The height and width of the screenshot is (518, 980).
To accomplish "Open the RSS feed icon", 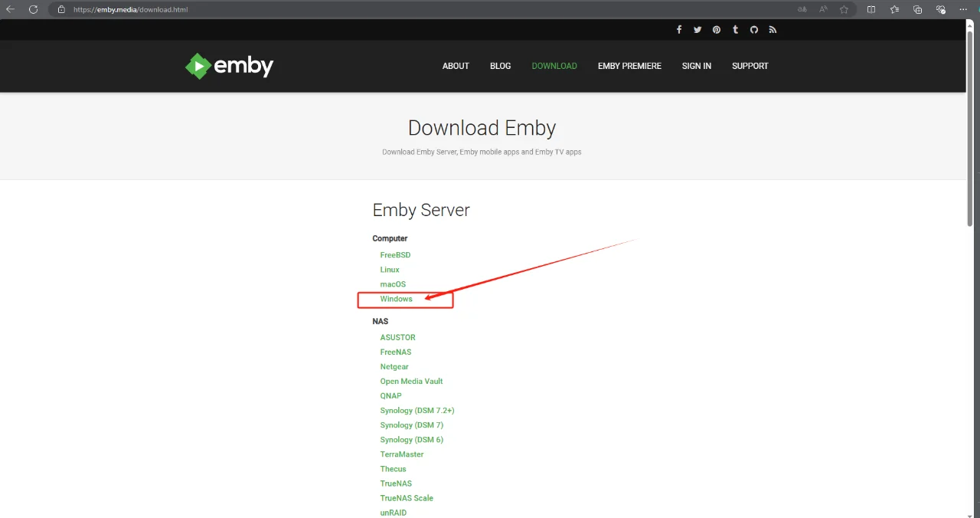I will [x=773, y=30].
